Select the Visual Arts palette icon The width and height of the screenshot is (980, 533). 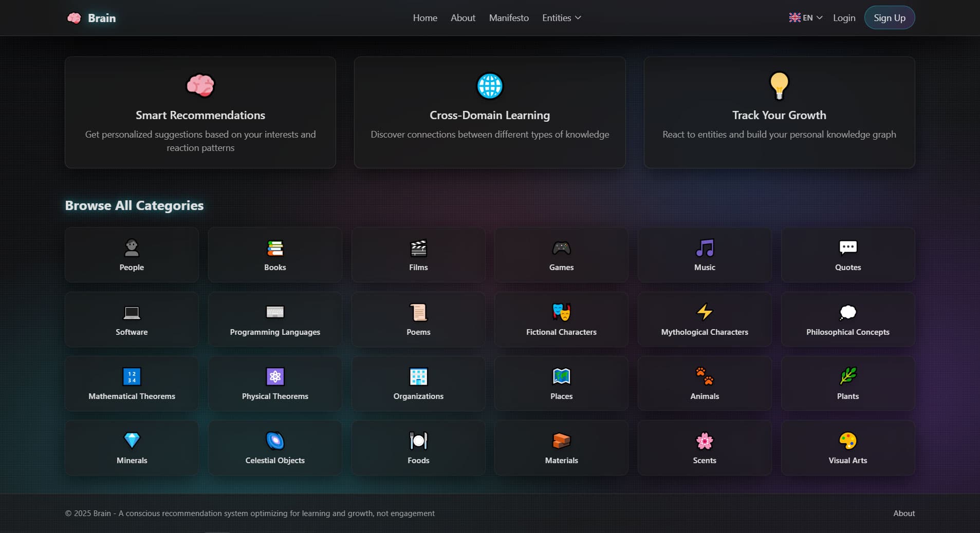[x=847, y=441]
